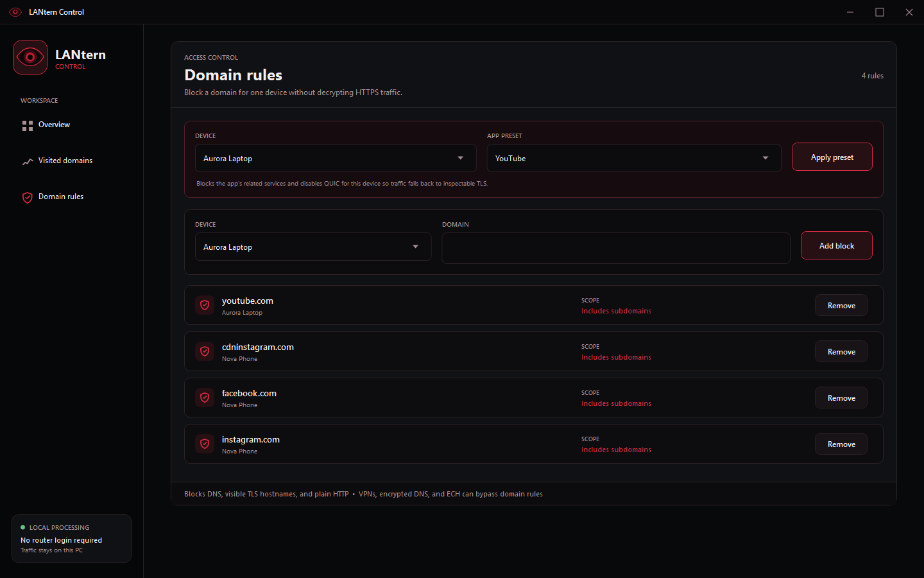Remove the youtube.com rule
This screenshot has width=924, height=578.
coord(841,305)
